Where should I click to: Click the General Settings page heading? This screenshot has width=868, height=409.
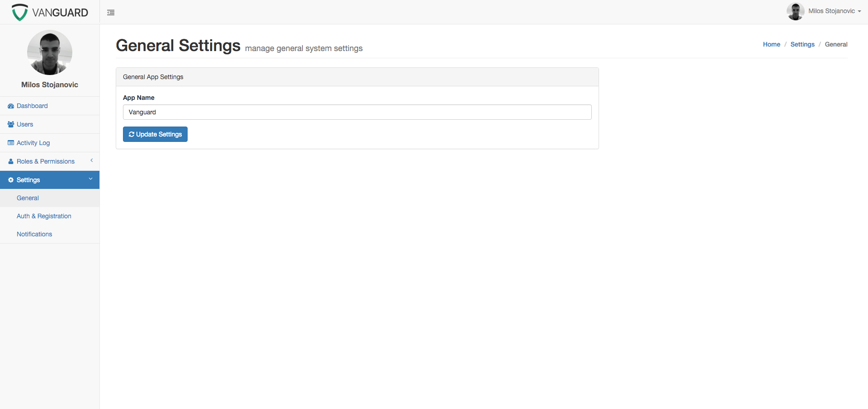[178, 46]
